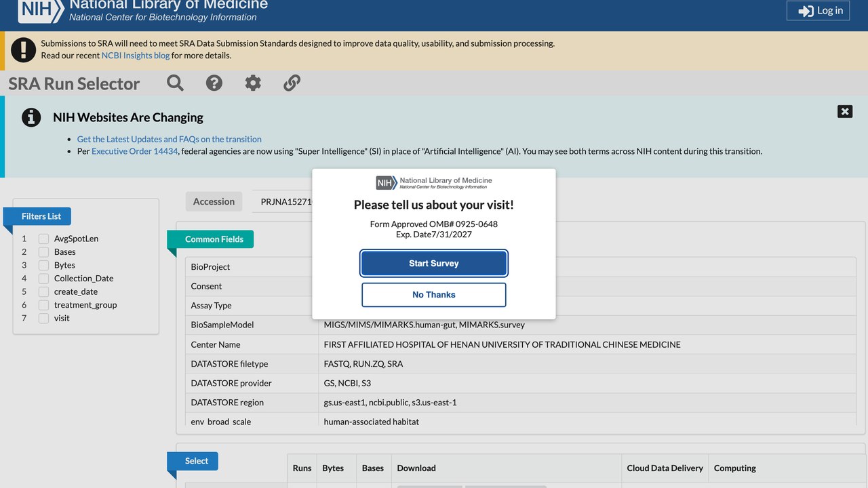Start the survey
Viewport: 868px width, 488px height.
(434, 263)
